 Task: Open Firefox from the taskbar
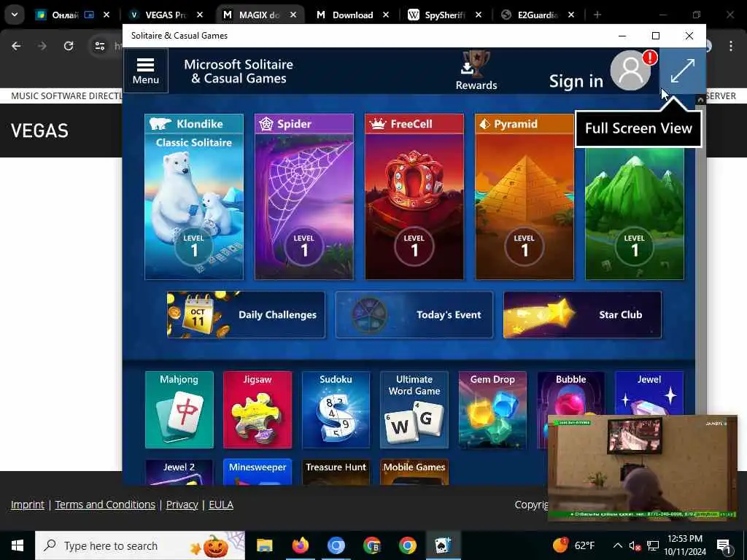(x=300, y=545)
